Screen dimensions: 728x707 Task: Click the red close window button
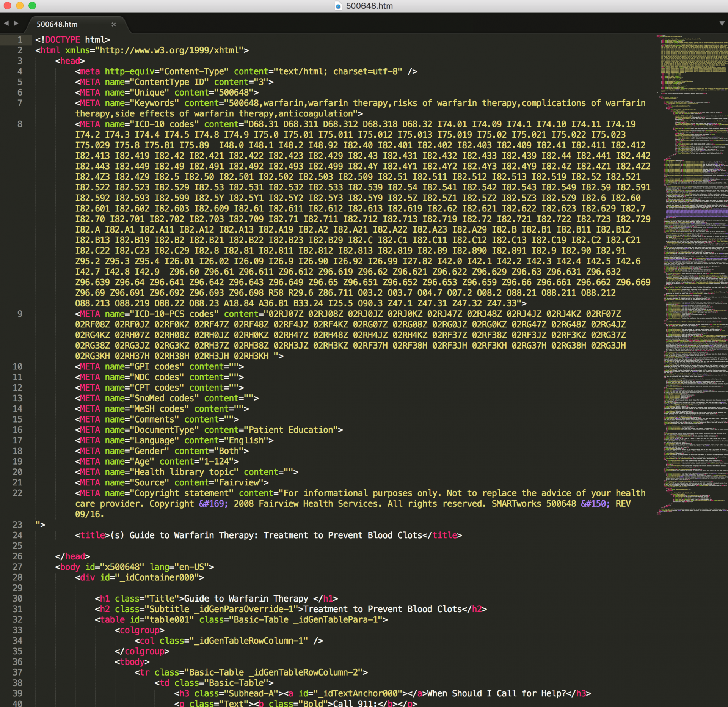click(x=7, y=6)
